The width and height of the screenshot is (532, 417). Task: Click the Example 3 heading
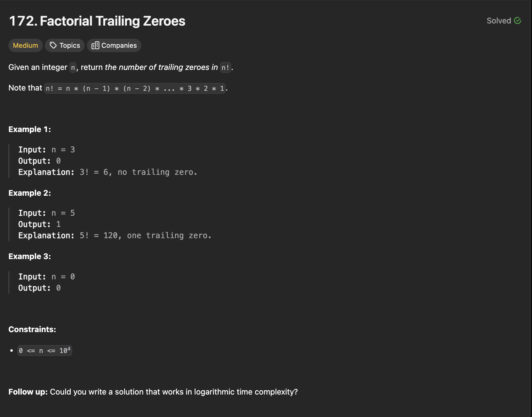30,256
